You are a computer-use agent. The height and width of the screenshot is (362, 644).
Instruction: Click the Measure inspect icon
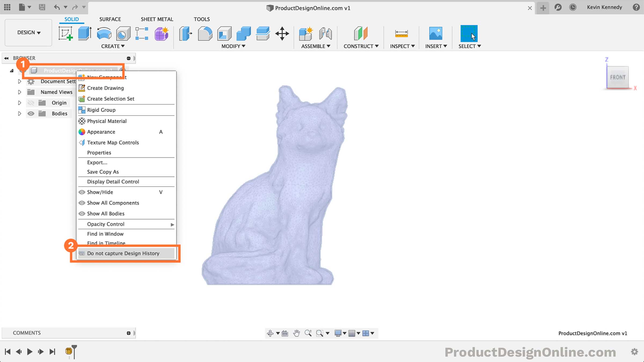coord(401,34)
